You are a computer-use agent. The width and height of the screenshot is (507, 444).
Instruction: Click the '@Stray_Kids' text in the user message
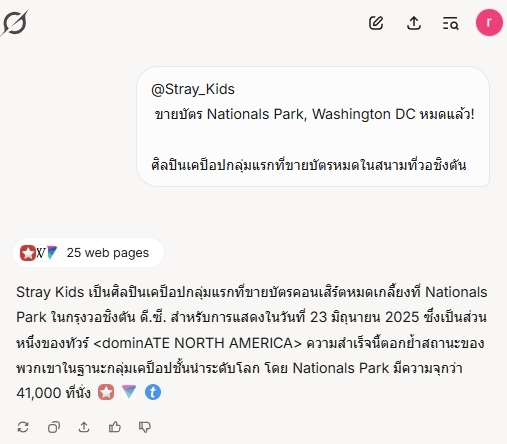coord(193,89)
